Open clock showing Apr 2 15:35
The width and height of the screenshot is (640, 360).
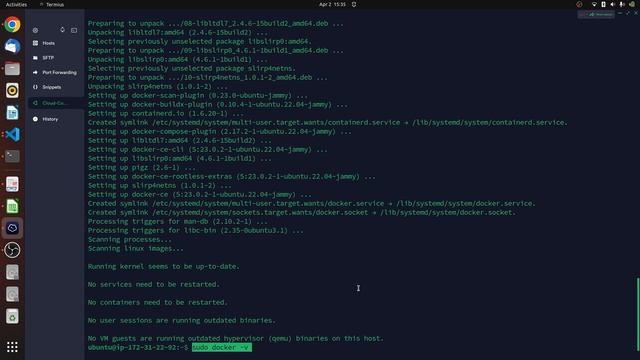click(332, 4)
